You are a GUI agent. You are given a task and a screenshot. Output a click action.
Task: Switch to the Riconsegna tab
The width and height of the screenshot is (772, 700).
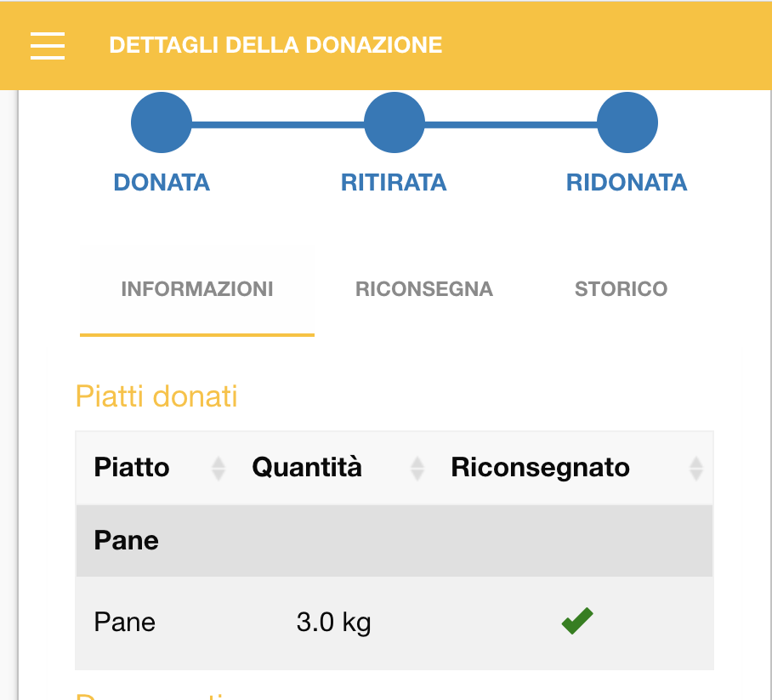point(424,289)
